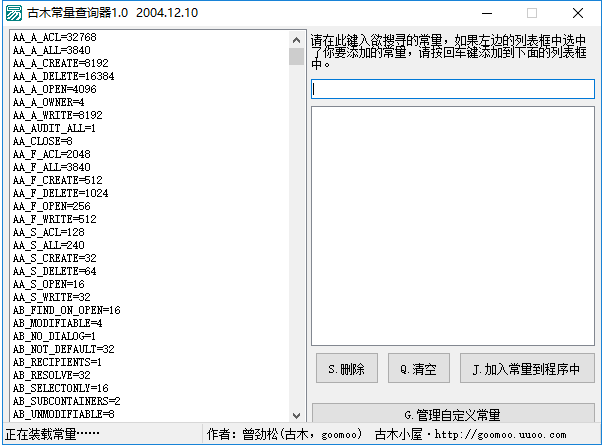This screenshot has width=604, height=447.
Task: Click the scrollbar down arrow of the constants list
Action: click(x=296, y=415)
